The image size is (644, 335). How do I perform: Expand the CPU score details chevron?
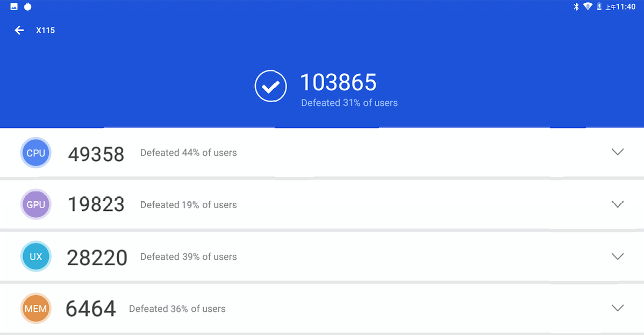click(618, 152)
